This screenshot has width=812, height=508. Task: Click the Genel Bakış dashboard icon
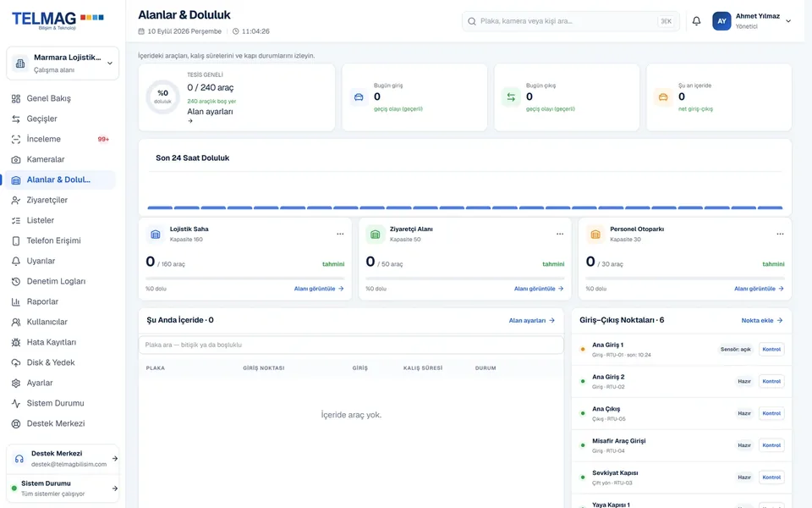coord(16,98)
